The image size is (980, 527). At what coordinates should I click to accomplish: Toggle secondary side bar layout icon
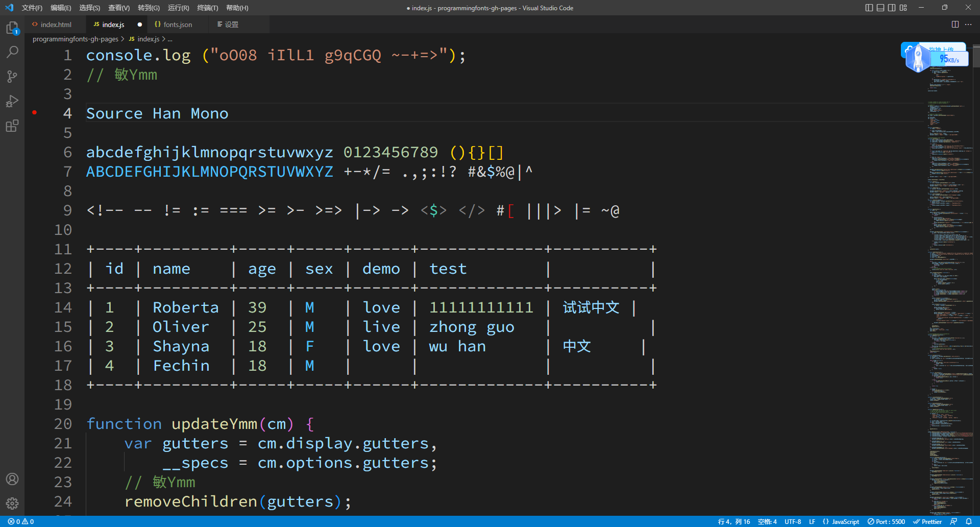pyautogui.click(x=892, y=8)
